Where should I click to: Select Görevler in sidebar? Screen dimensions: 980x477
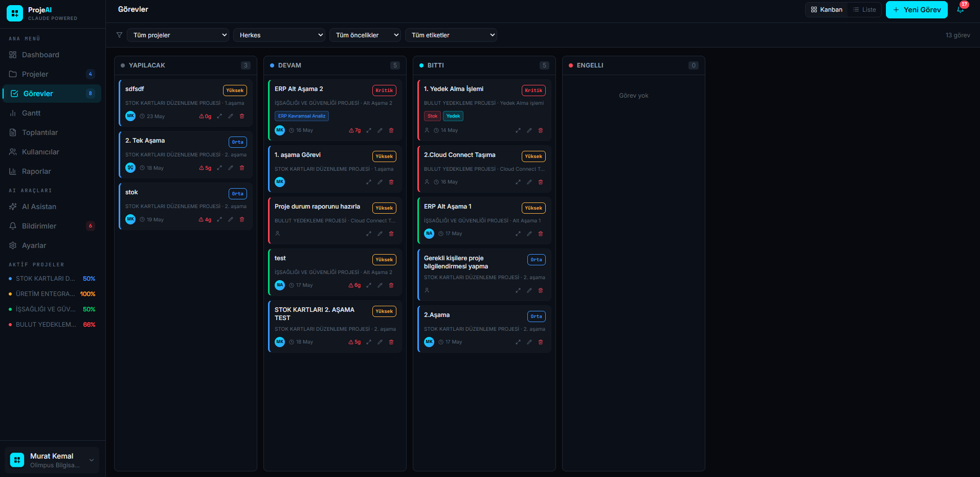(x=52, y=94)
